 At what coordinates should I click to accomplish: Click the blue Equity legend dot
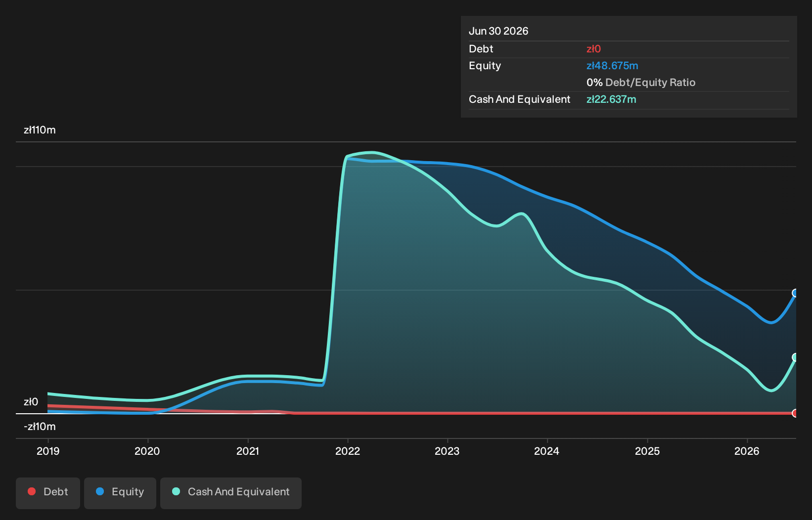(100, 491)
